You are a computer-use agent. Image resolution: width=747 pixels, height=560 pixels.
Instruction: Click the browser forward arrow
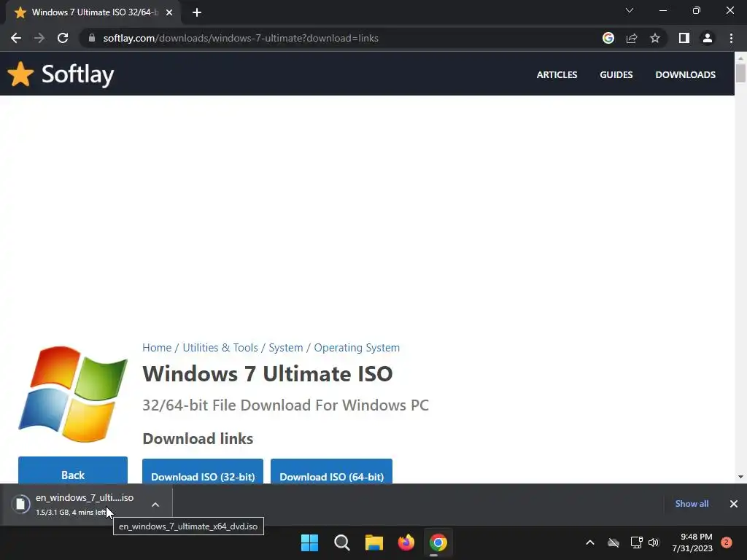39,38
